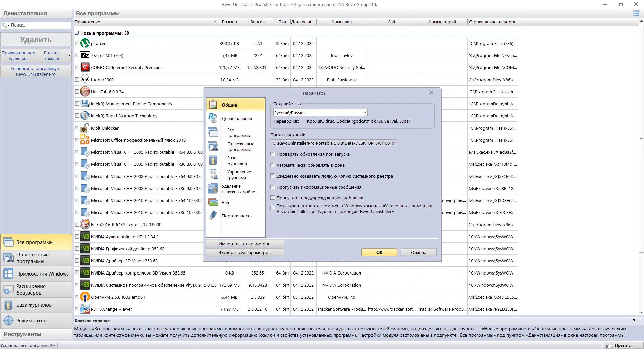644x349 pixels.
Task: Click the Junk Files Cleaner settings icon
Action: point(213,189)
